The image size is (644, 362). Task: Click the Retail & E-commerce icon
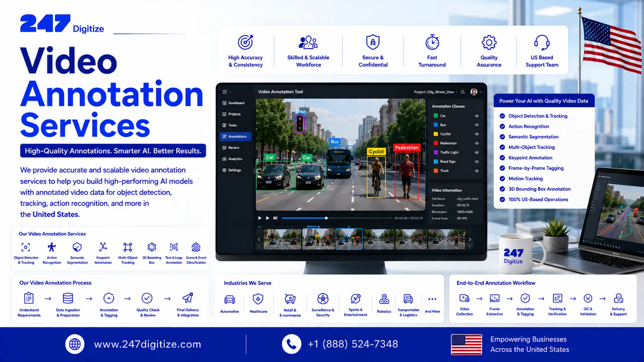point(290,299)
